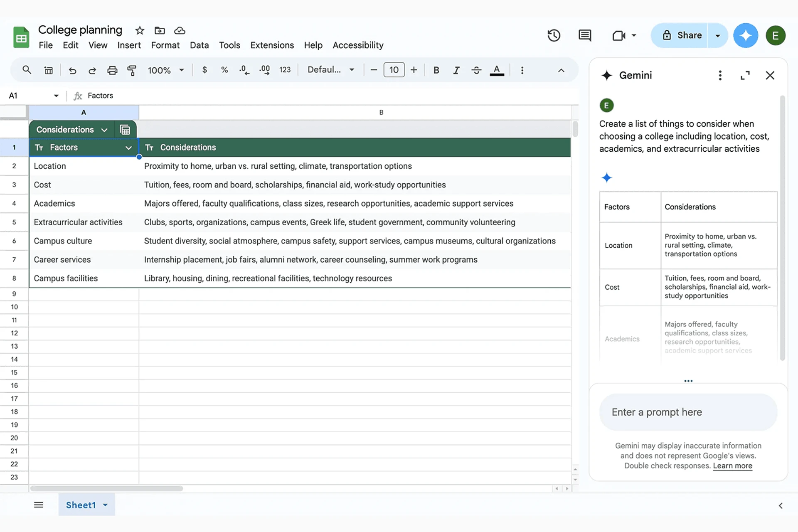The image size is (798, 532).
Task: Decrease decimal places
Action: (x=244, y=70)
